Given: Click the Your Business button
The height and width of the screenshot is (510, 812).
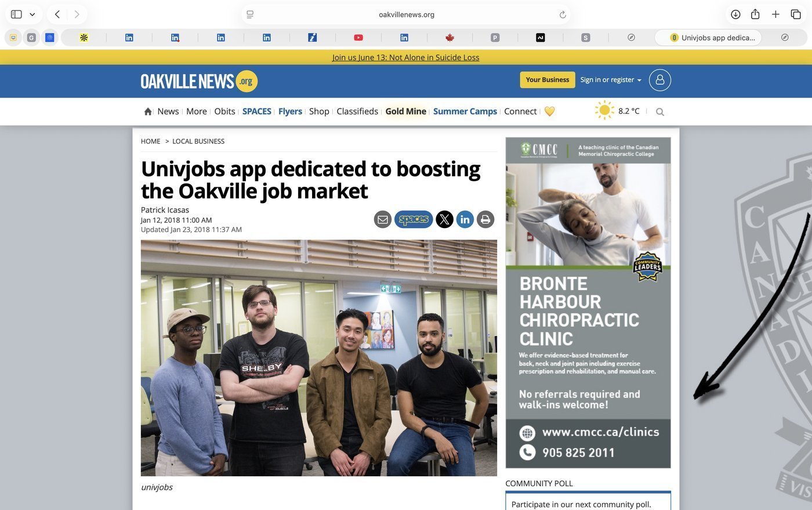Looking at the screenshot, I should click(x=548, y=80).
